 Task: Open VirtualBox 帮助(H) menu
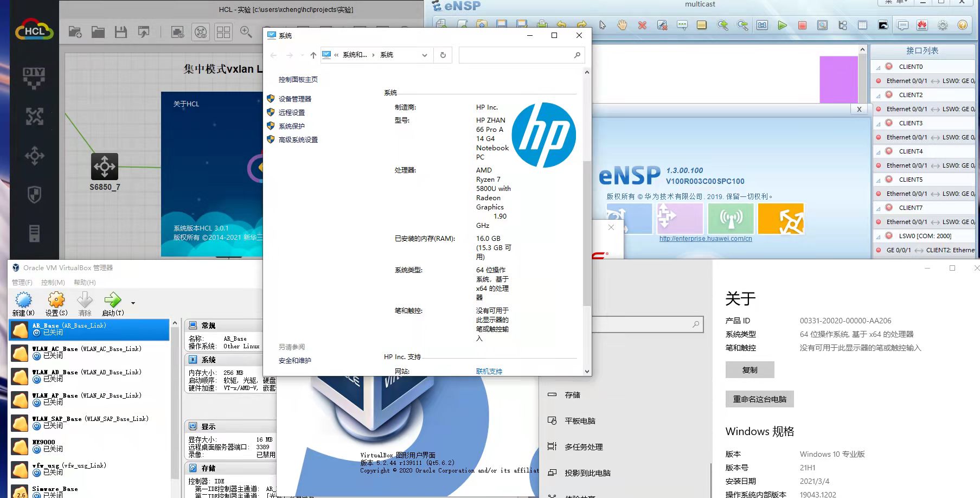pyautogui.click(x=85, y=283)
